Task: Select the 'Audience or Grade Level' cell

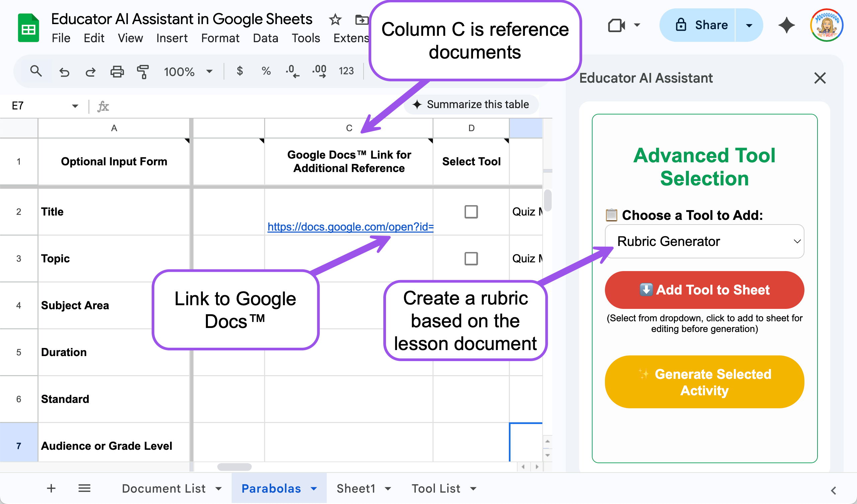Action: tap(113, 445)
